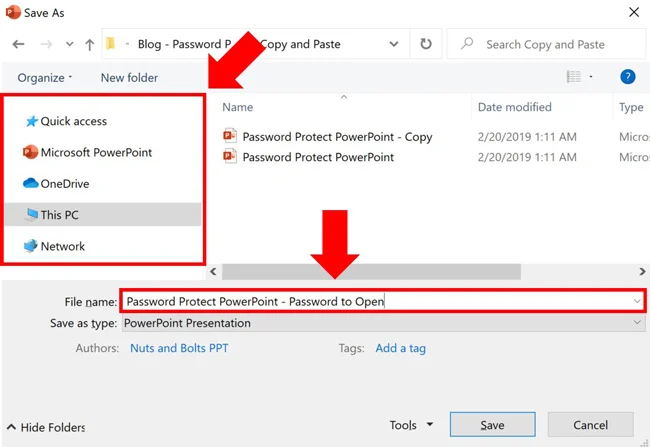Go back with the left arrow
650x447 pixels.
click(x=18, y=44)
